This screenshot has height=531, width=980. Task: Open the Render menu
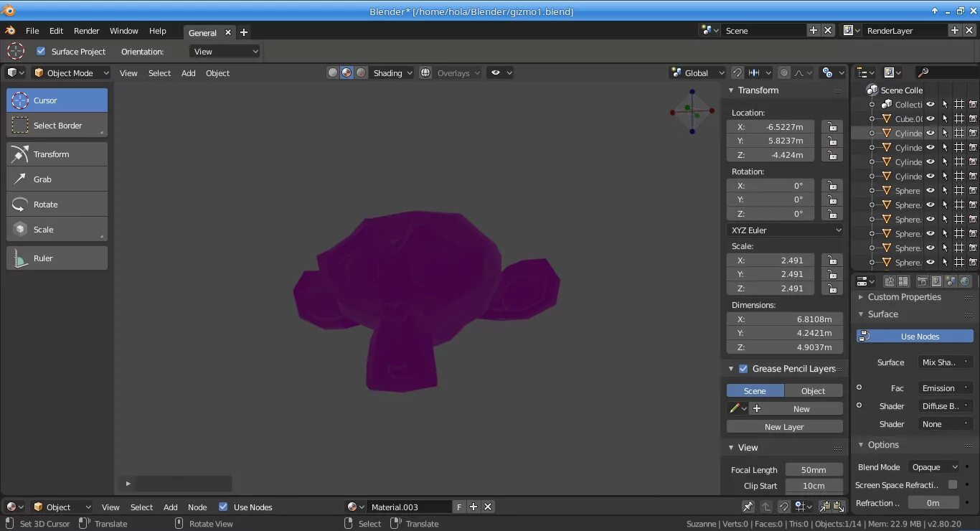point(87,31)
